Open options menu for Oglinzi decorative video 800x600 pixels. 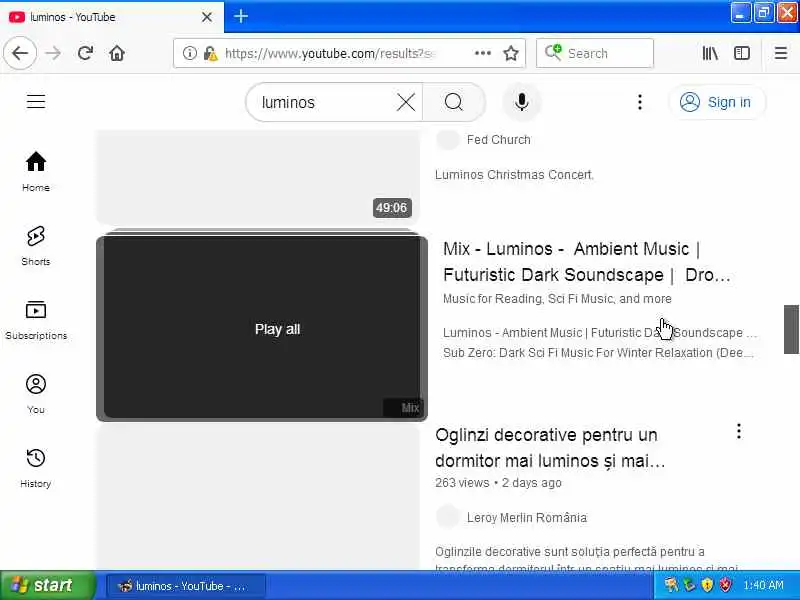(738, 432)
